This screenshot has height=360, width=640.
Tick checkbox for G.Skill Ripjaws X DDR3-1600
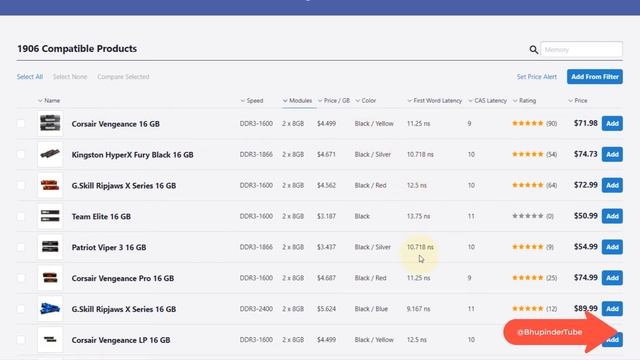tap(21, 185)
